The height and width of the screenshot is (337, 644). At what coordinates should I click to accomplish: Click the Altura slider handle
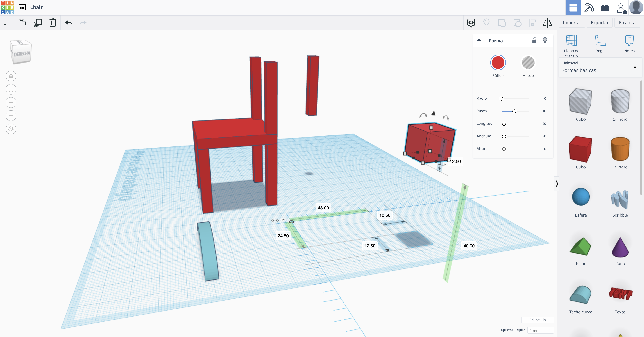[504, 149]
